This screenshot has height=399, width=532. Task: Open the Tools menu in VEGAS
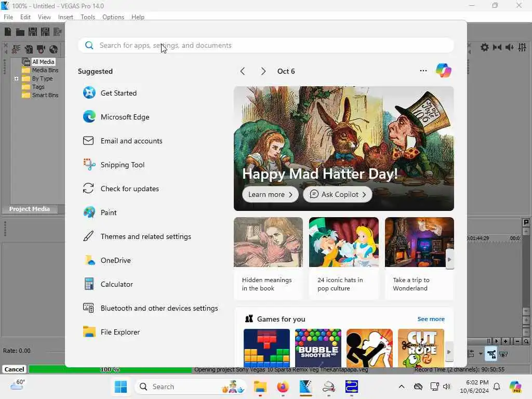pyautogui.click(x=87, y=17)
